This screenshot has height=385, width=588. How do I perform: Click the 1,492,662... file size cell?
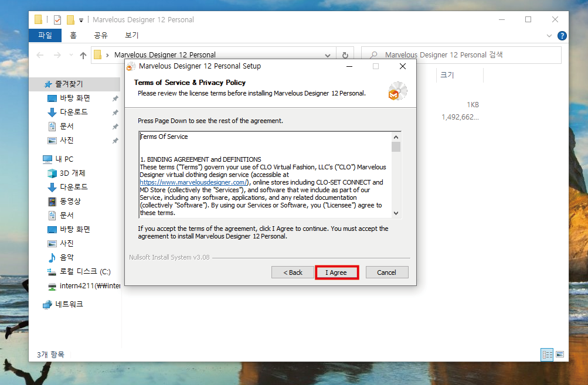[460, 117]
